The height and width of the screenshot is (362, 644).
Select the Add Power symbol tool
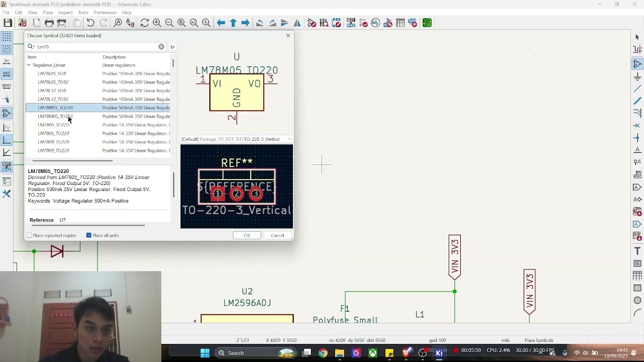coord(637,76)
